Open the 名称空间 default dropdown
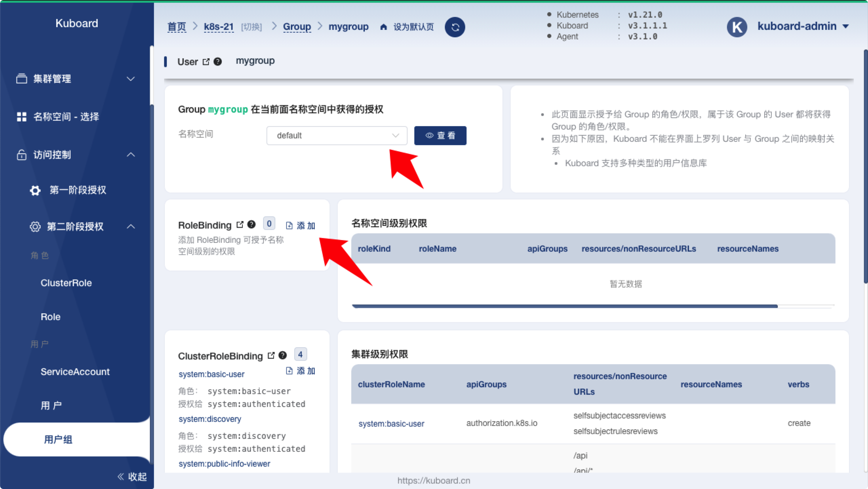The image size is (868, 489). pyautogui.click(x=337, y=136)
